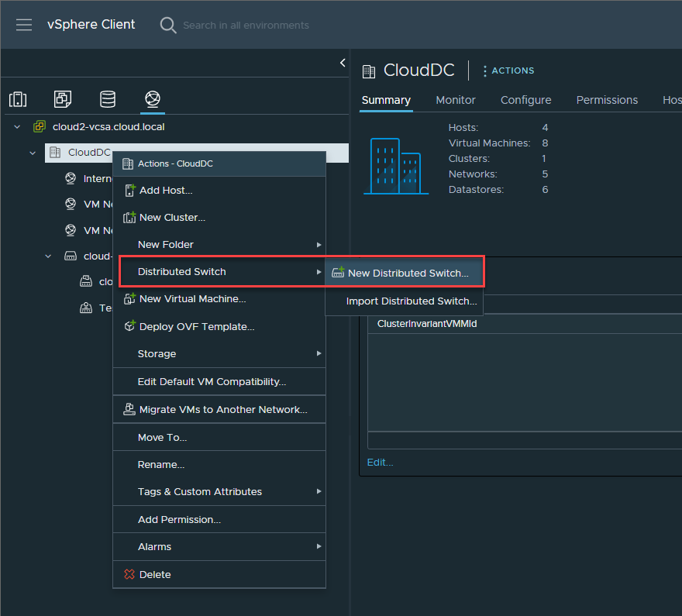This screenshot has height=616, width=682.
Task: Click the red Delete X icon
Action: 129,574
